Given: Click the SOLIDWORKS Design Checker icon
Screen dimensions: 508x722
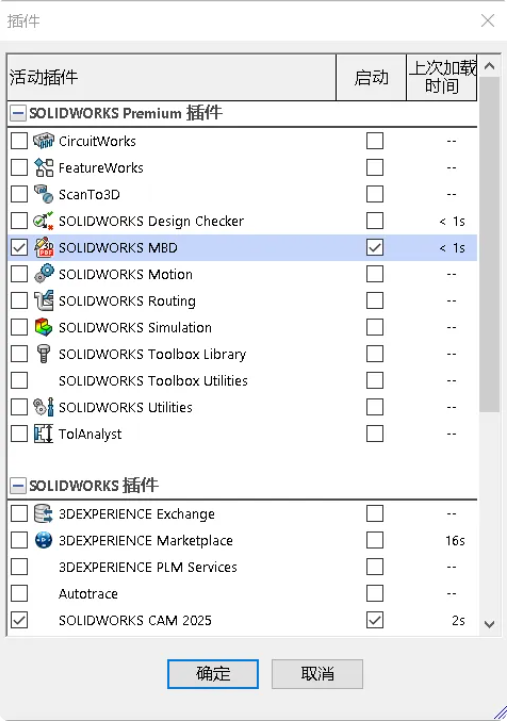Looking at the screenshot, I should (44, 221).
